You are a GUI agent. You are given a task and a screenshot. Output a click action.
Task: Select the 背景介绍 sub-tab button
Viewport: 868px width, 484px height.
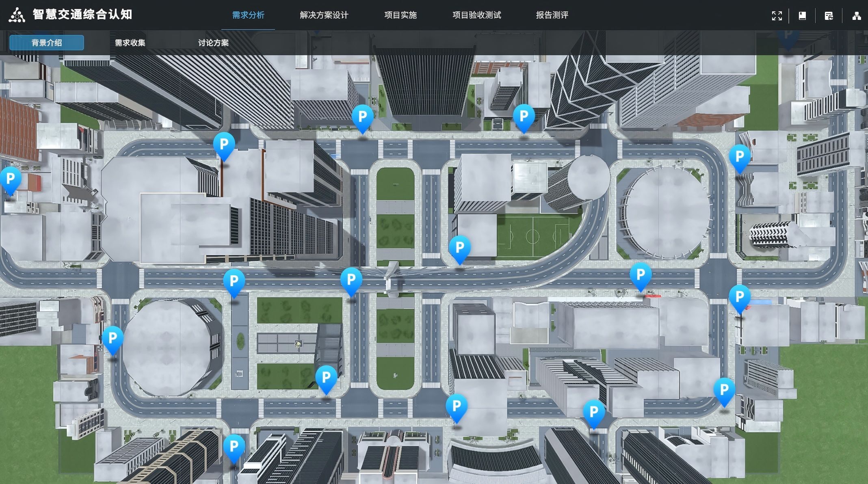pos(47,43)
